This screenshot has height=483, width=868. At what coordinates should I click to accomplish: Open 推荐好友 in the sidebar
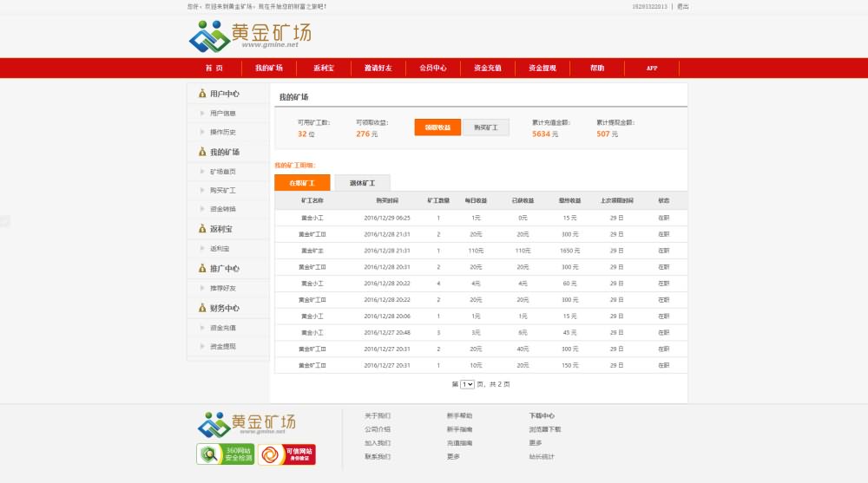[x=223, y=288]
